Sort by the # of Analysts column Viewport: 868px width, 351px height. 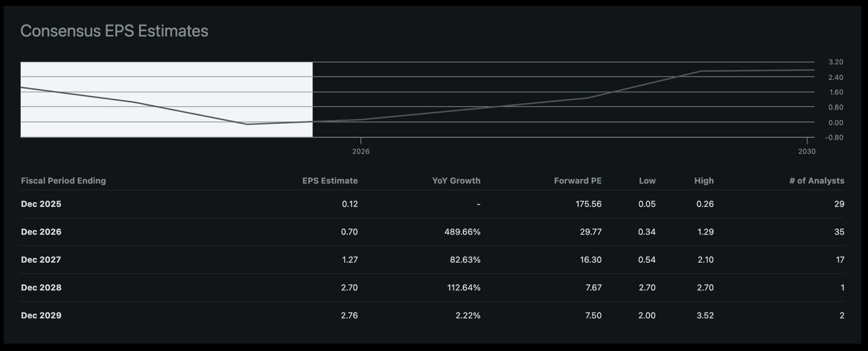[x=817, y=181]
